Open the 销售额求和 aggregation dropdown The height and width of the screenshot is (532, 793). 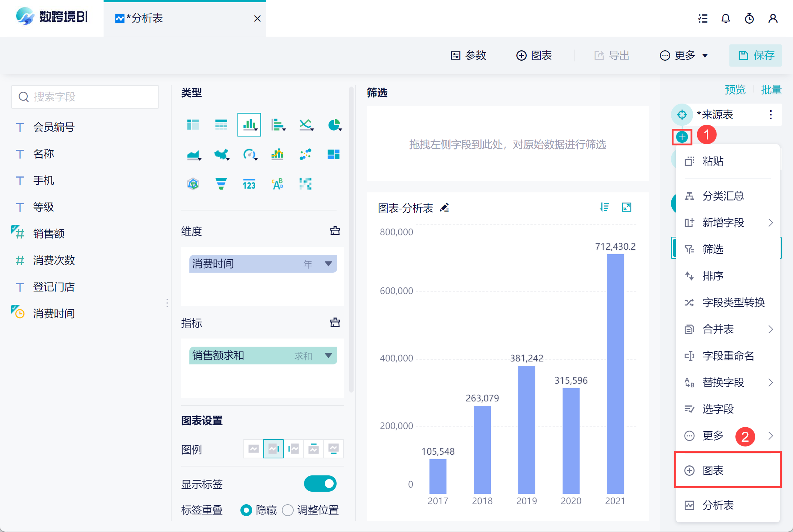pyautogui.click(x=328, y=356)
